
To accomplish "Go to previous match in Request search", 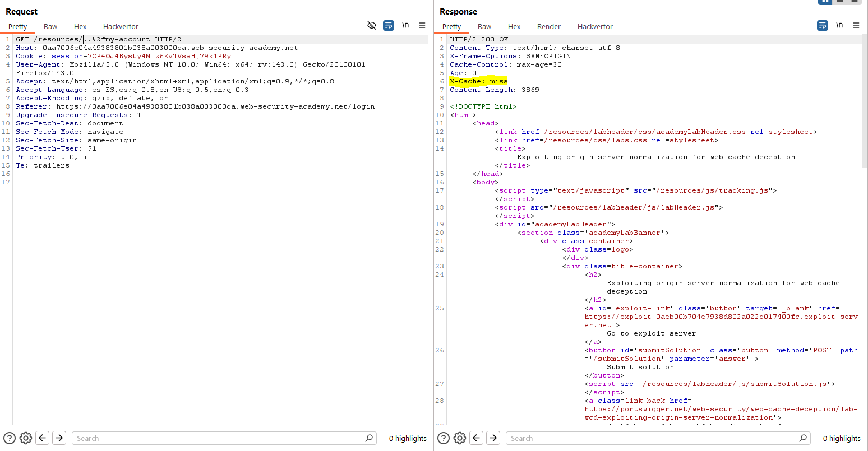I will click(43, 438).
